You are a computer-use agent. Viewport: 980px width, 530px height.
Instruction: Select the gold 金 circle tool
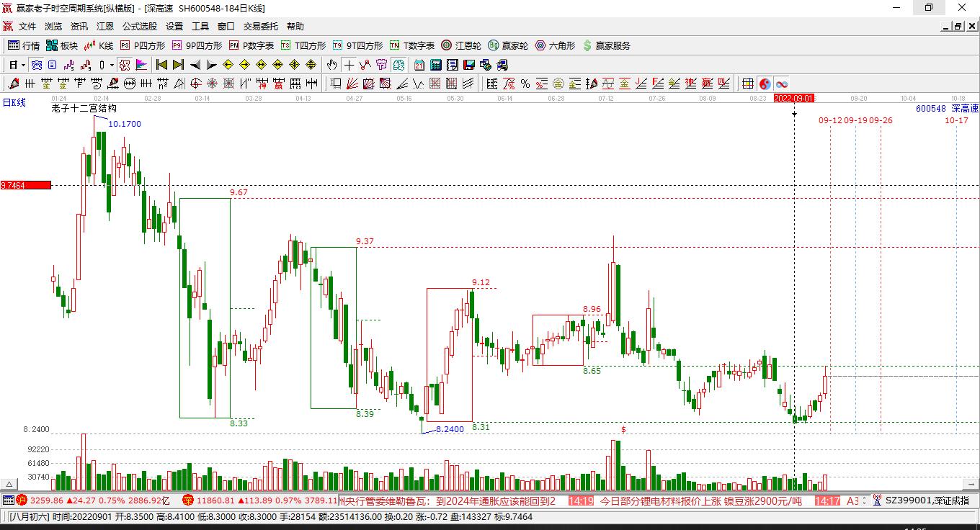(558, 84)
